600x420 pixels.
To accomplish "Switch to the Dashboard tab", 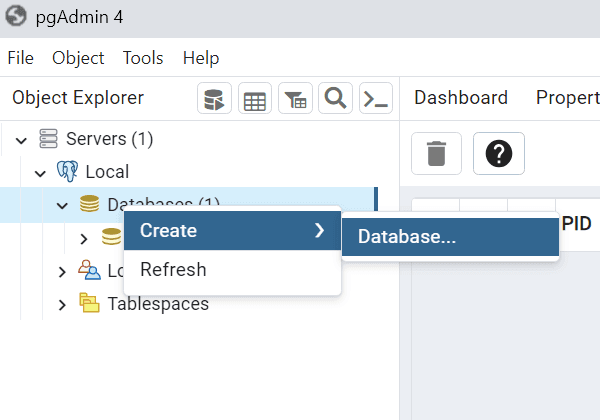I will click(x=461, y=98).
